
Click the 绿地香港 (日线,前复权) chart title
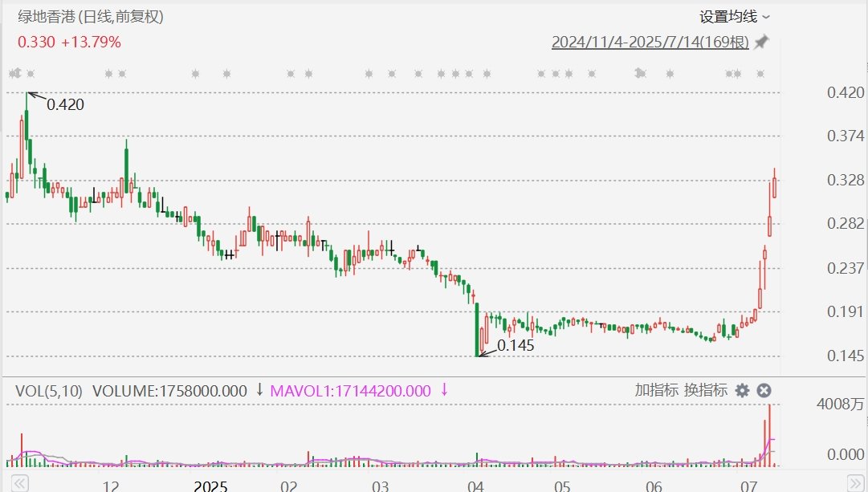coord(91,17)
